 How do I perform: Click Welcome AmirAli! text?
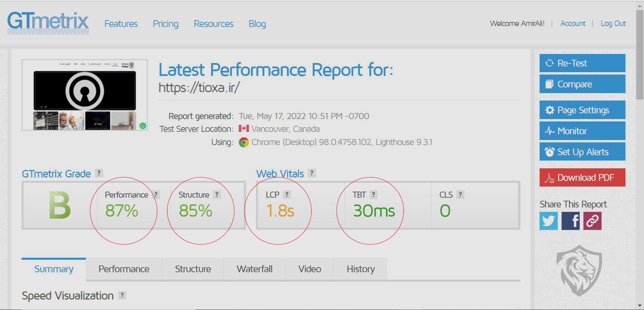(517, 24)
